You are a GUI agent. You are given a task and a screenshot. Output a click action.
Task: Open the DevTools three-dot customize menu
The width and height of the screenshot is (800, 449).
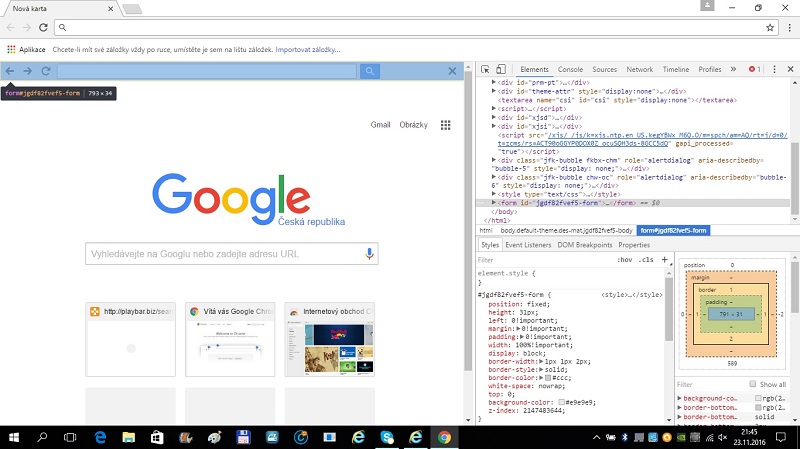click(775, 69)
